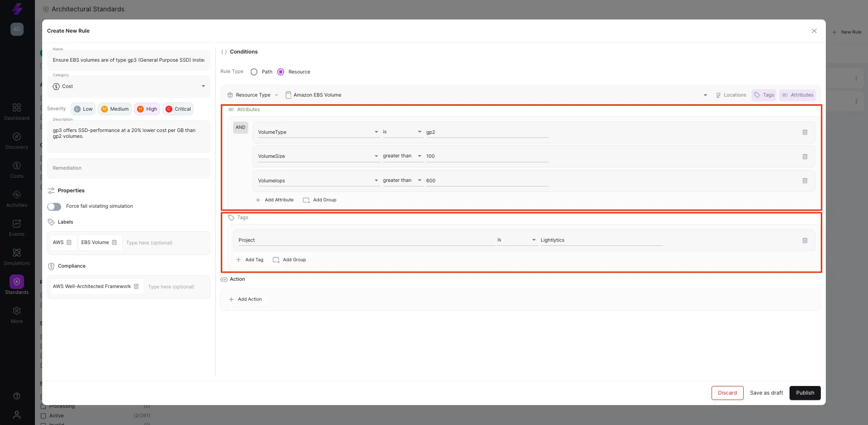Click the Remediation field
The height and width of the screenshot is (425, 868).
pyautogui.click(x=129, y=168)
